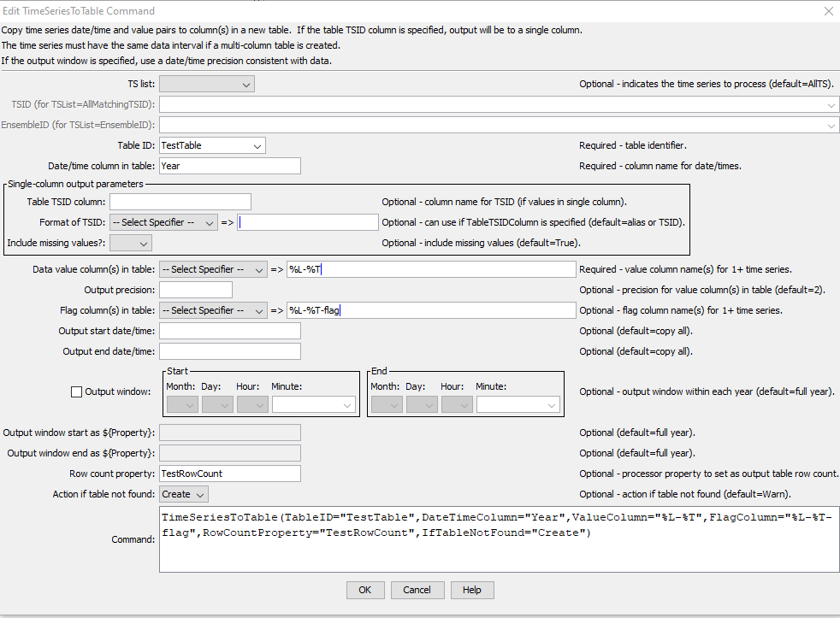Click the Output precision field

click(x=196, y=291)
